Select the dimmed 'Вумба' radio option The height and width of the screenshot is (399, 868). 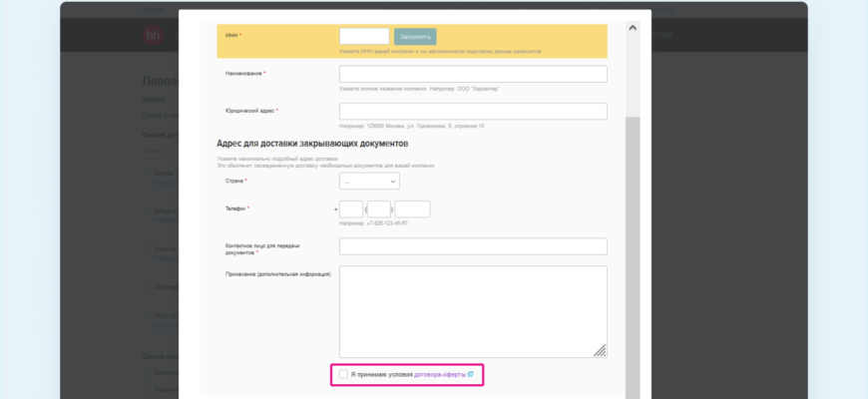(148, 173)
